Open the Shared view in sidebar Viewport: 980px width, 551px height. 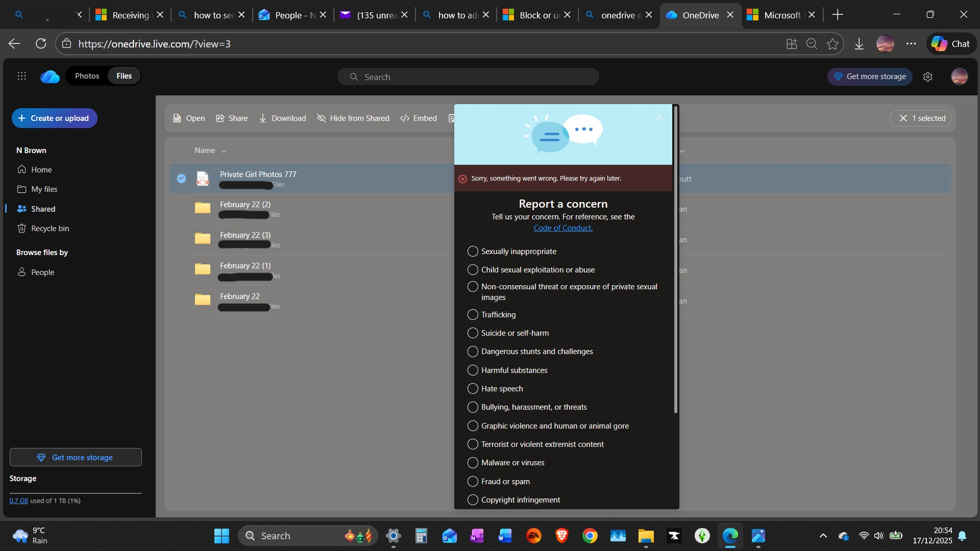(43, 209)
